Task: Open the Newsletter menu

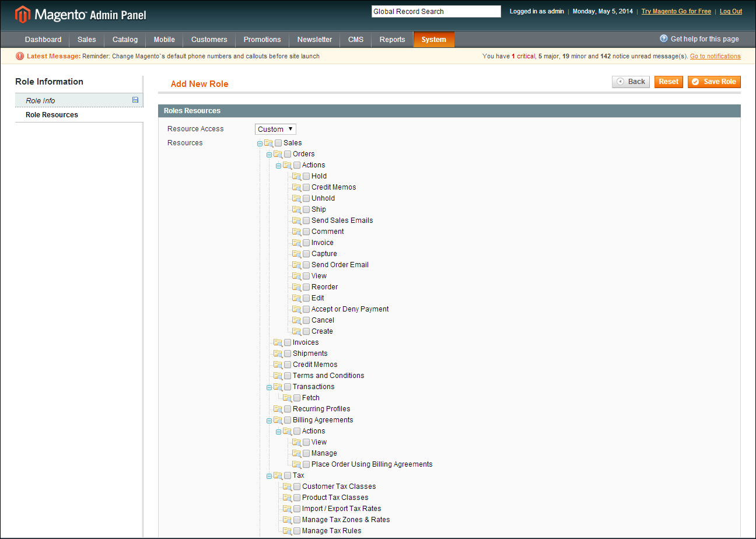Action: pyautogui.click(x=314, y=40)
